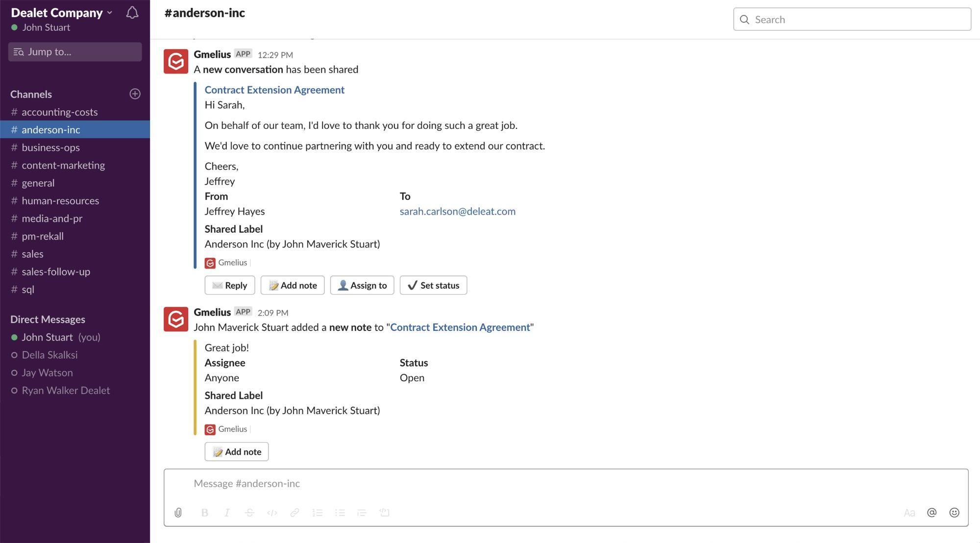Toggle italic formatting in composer
The image size is (980, 543).
pyautogui.click(x=227, y=513)
